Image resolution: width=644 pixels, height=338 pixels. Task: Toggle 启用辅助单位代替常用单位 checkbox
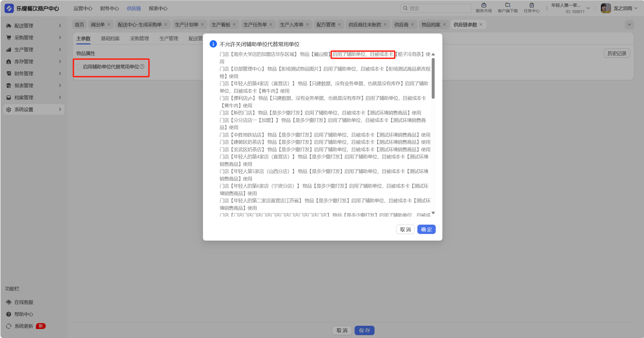79,67
